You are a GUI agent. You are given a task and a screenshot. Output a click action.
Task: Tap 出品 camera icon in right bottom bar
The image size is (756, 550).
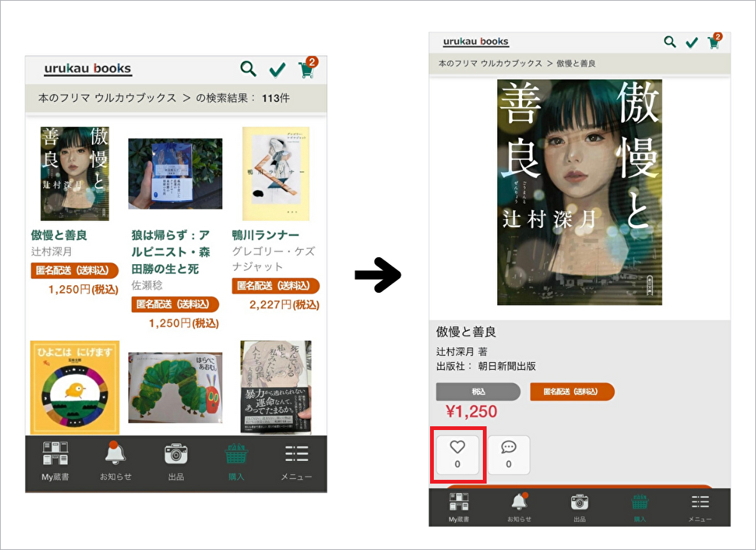tap(579, 507)
